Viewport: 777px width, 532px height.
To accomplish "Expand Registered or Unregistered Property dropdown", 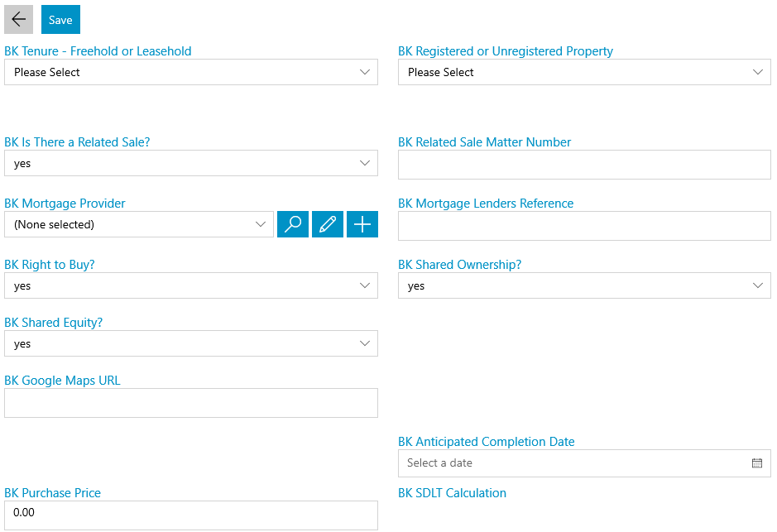I will pos(584,72).
